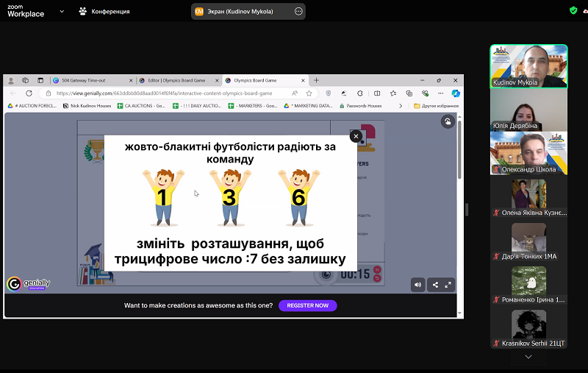Show more participants with down chevron
The image size is (588, 373).
pyautogui.click(x=528, y=357)
